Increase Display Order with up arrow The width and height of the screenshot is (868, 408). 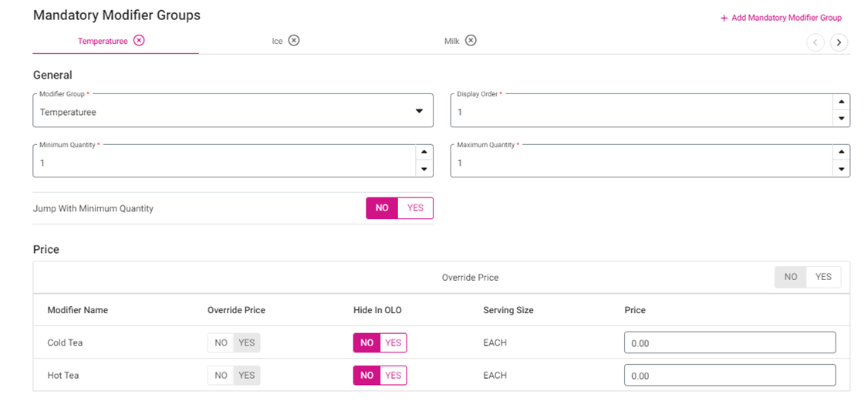[841, 103]
